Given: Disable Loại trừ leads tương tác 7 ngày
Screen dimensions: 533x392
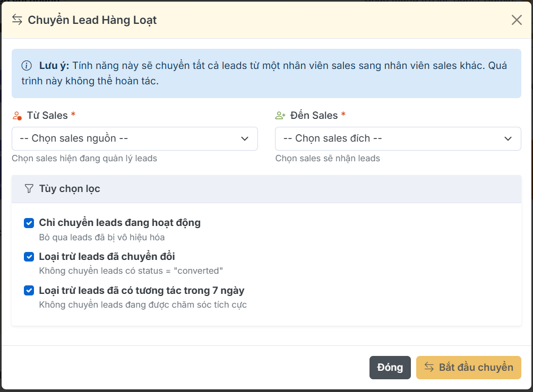Looking at the screenshot, I should click(29, 291).
